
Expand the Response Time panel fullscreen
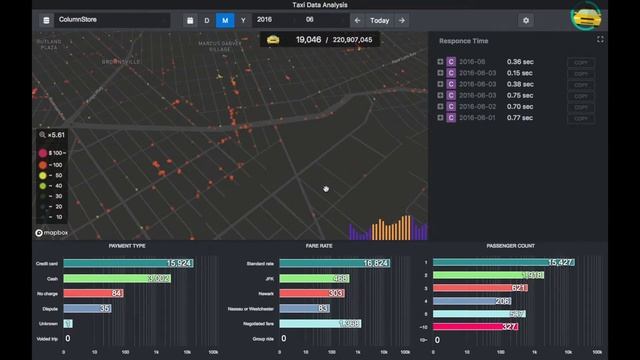coord(600,39)
